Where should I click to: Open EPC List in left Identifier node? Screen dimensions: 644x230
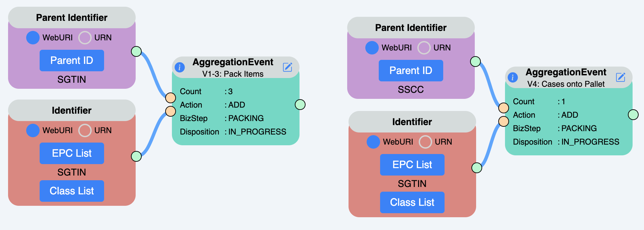tap(72, 153)
